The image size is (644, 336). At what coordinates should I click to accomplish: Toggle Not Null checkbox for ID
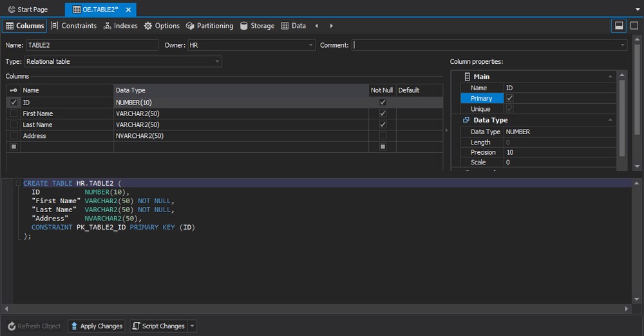click(383, 102)
